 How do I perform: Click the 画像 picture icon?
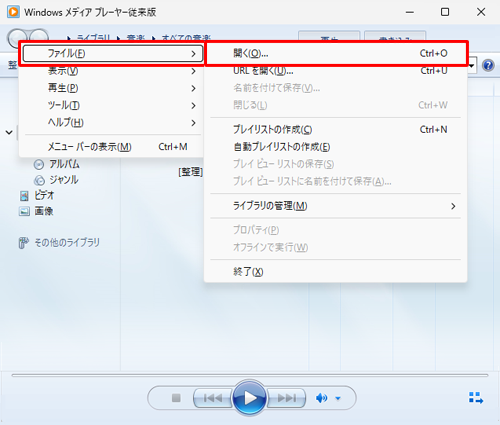coord(24,211)
